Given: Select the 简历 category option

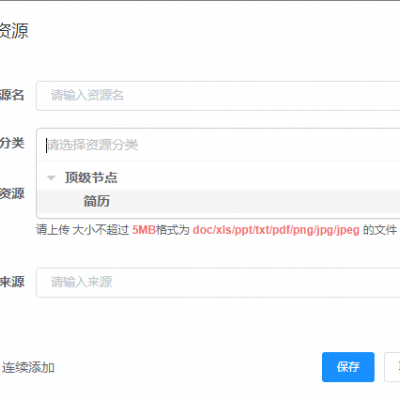Looking at the screenshot, I should coord(97,201).
